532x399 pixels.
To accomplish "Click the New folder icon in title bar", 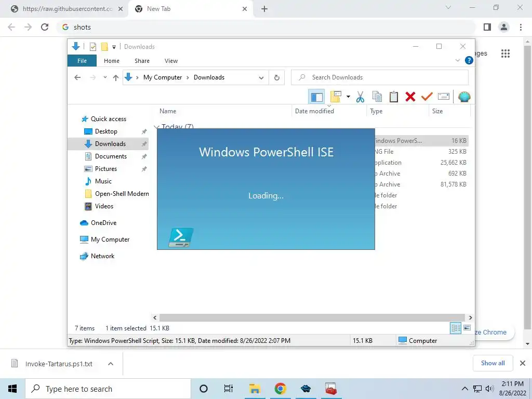I will coord(104,46).
